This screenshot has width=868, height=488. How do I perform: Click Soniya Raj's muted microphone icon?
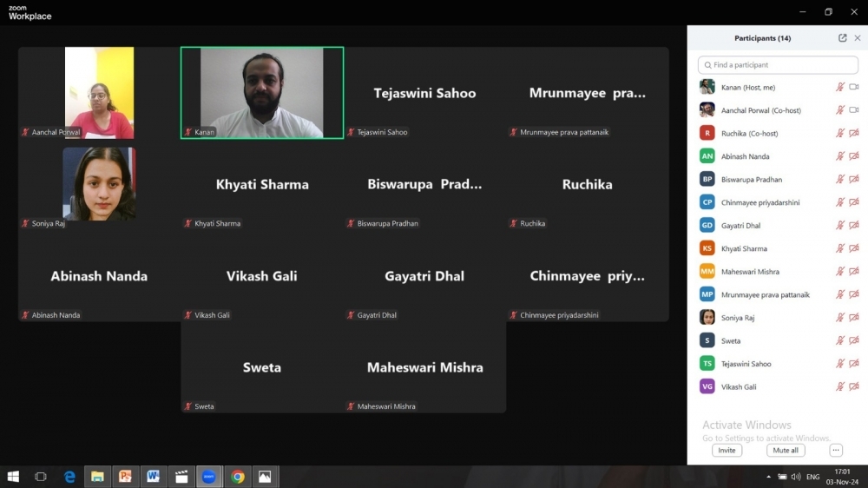coord(840,318)
